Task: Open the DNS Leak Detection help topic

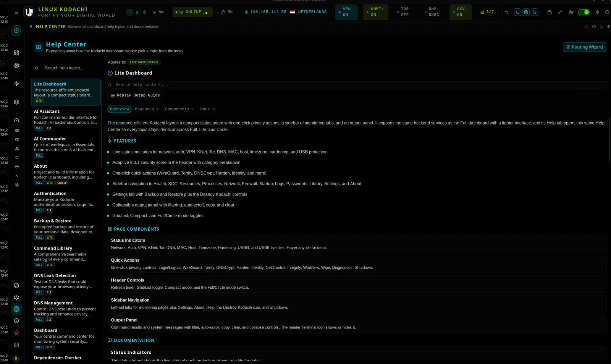Action: 66,284
